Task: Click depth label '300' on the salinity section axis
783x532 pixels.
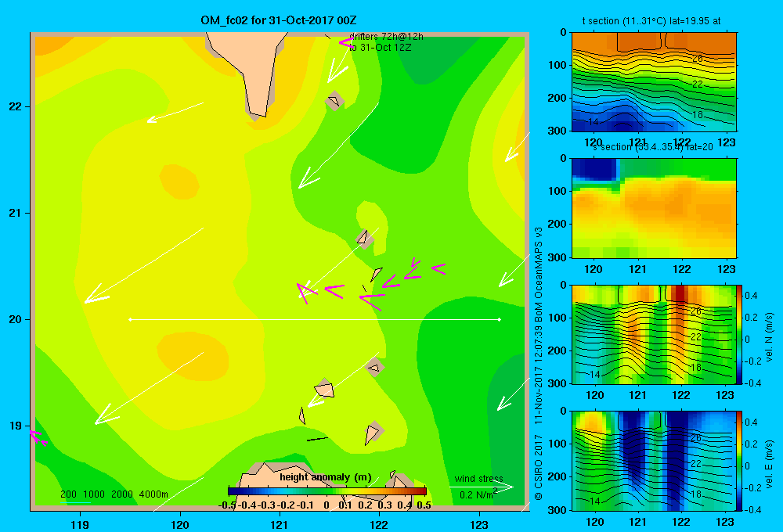Action: [558, 257]
